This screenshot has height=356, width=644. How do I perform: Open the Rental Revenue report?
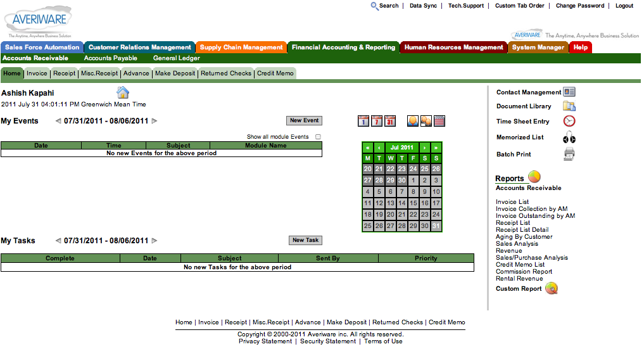(x=519, y=279)
